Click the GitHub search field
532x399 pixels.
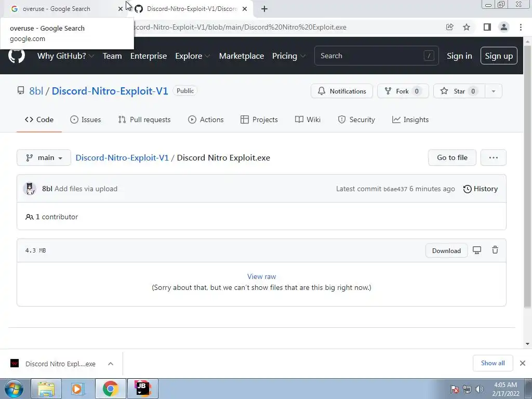point(377,56)
